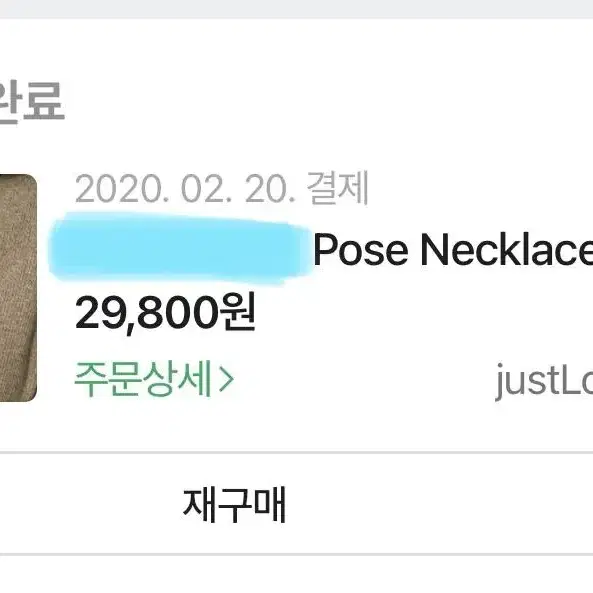Click the word 결제 after the date
The height and width of the screenshot is (593, 593).
pos(338,188)
